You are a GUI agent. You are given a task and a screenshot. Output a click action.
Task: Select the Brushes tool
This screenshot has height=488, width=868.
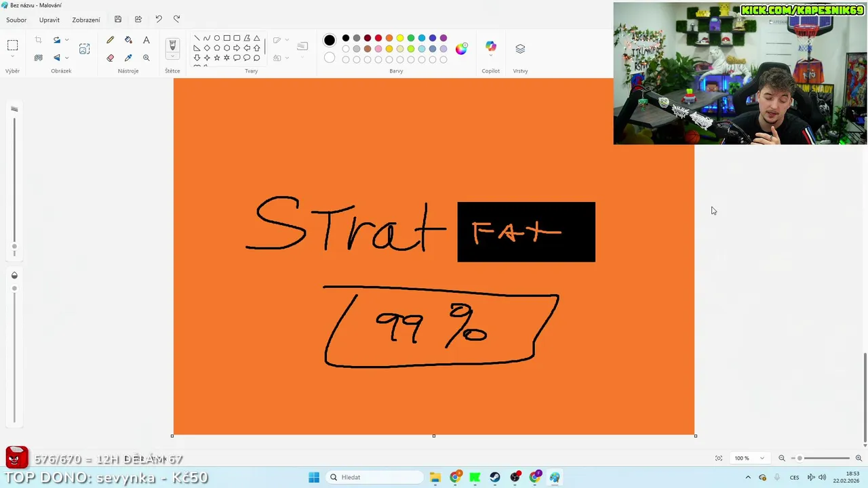click(x=172, y=45)
